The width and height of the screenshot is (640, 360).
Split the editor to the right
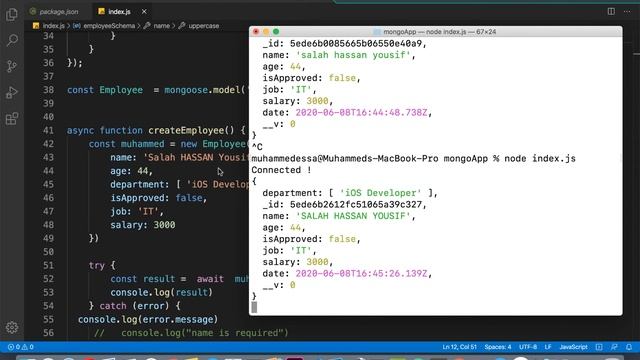(x=611, y=11)
